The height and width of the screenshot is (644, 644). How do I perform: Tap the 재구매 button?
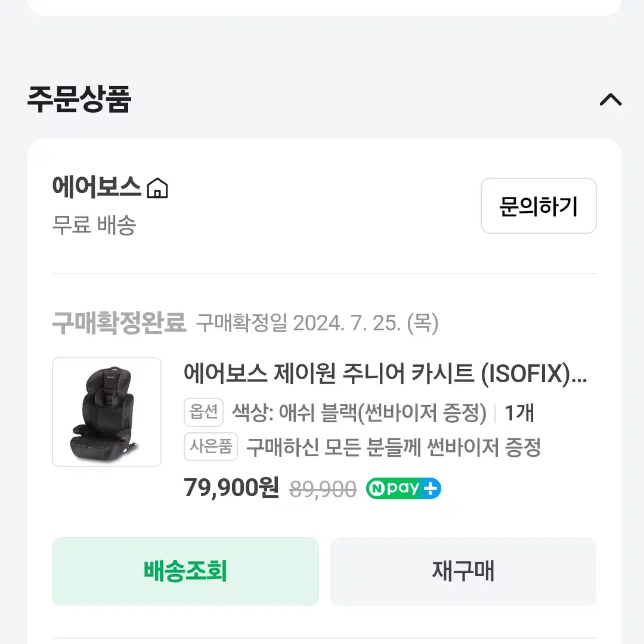click(x=463, y=571)
